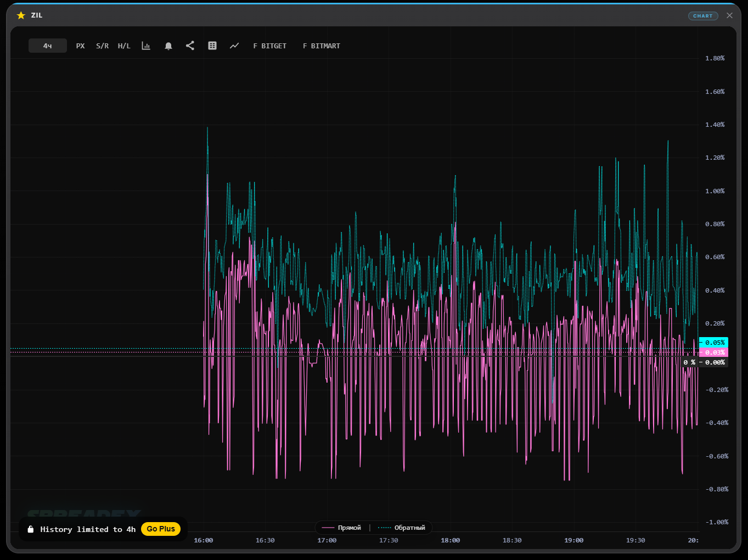Toggle the Прямой series in legend
The height and width of the screenshot is (560, 748).
[342, 528]
